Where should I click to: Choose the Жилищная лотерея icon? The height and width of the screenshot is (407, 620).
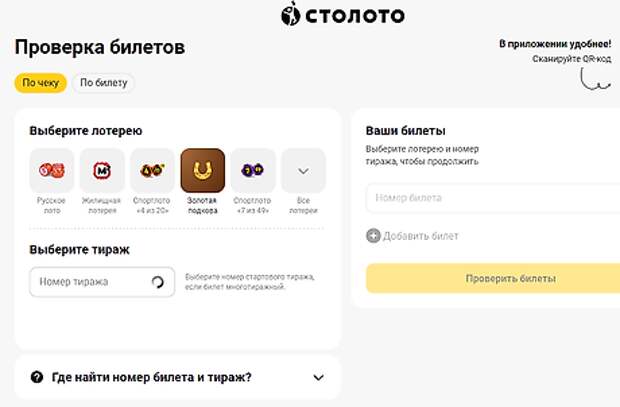[102, 171]
